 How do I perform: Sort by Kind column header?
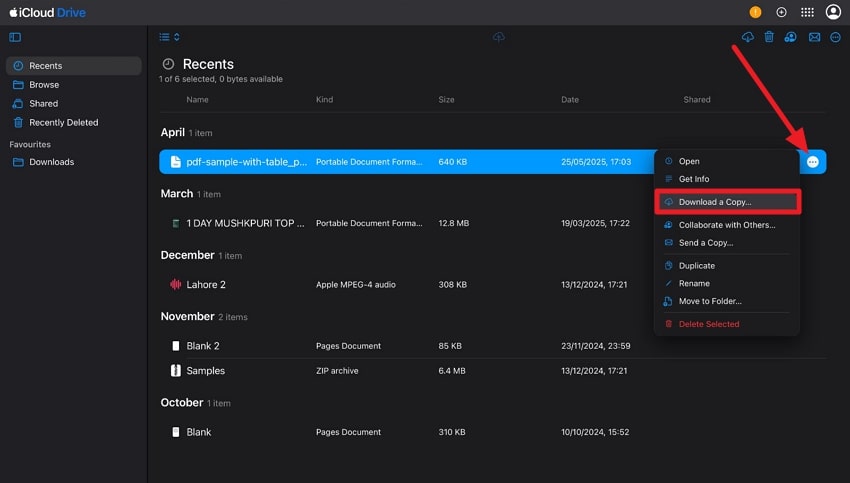point(324,100)
